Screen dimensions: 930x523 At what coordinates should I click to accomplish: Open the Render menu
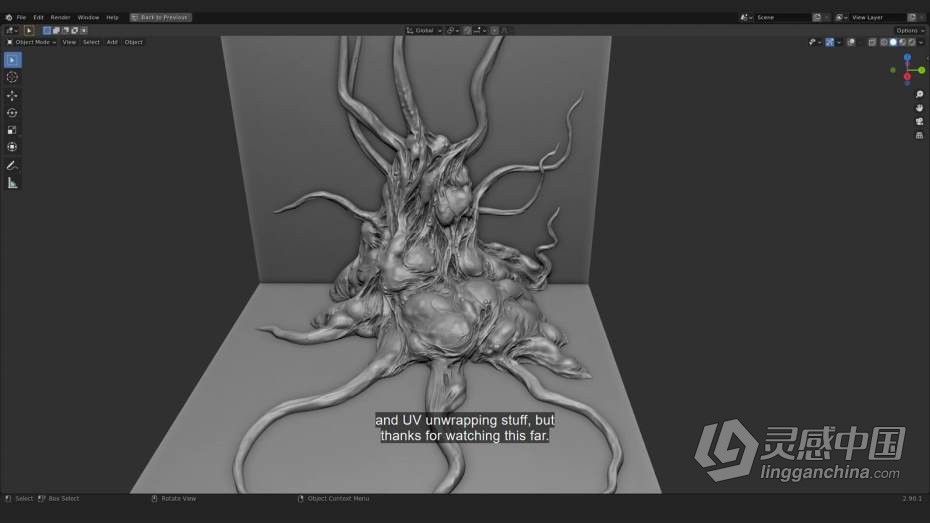[x=60, y=17]
